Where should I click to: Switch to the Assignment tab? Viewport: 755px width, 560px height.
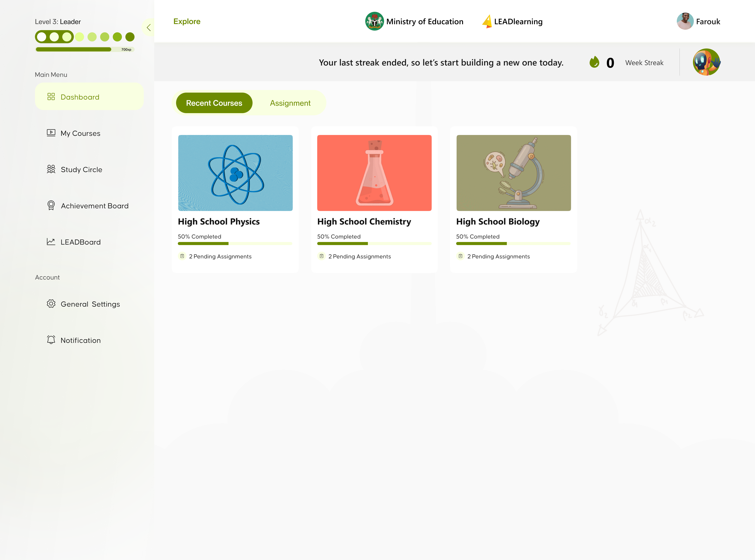[290, 103]
